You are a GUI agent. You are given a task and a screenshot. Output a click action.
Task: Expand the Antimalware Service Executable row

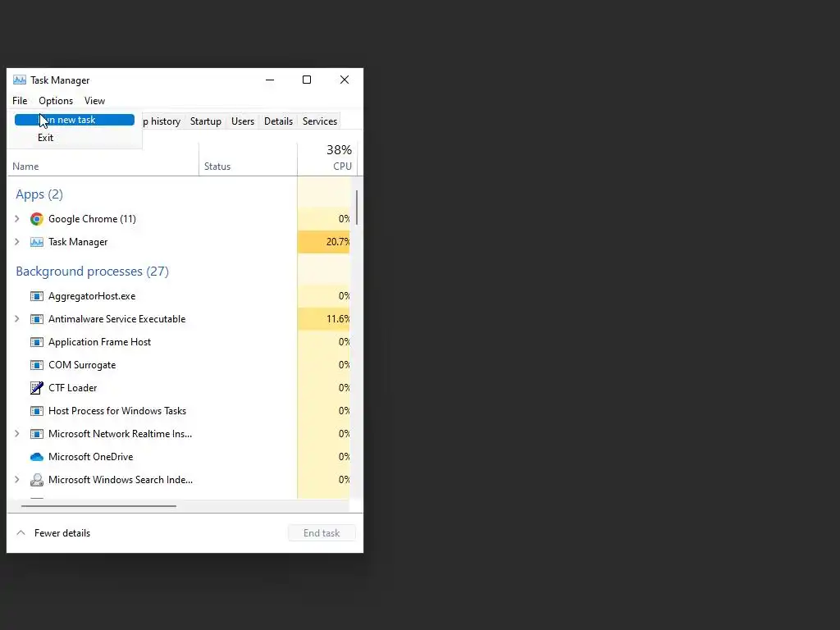point(17,319)
